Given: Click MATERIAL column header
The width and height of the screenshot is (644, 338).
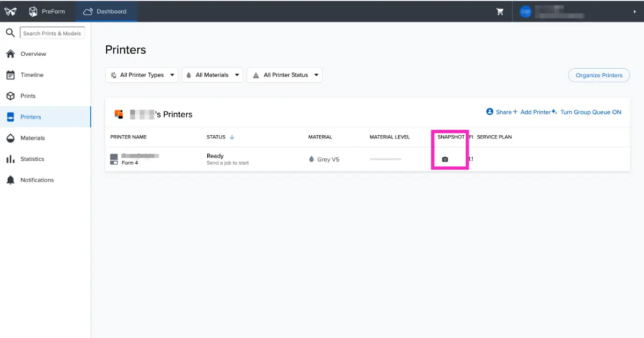Looking at the screenshot, I should pos(320,137).
